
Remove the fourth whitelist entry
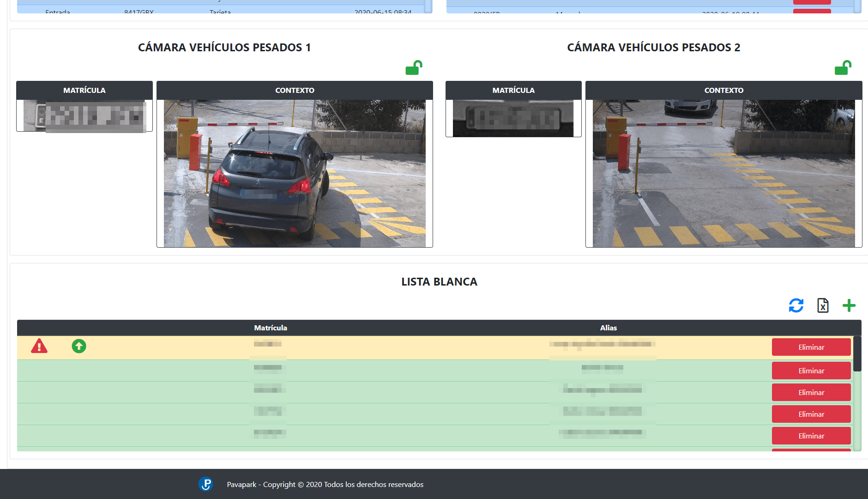[811, 414]
